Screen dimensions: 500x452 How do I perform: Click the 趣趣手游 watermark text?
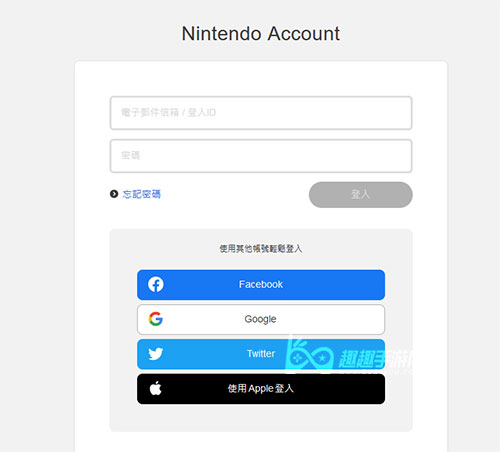tap(375, 359)
